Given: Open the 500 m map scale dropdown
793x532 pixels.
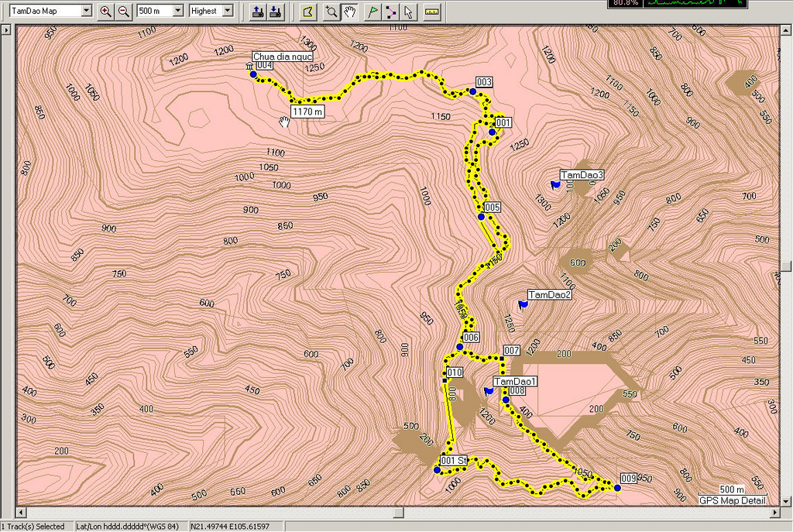Looking at the screenshot, I should (x=177, y=11).
